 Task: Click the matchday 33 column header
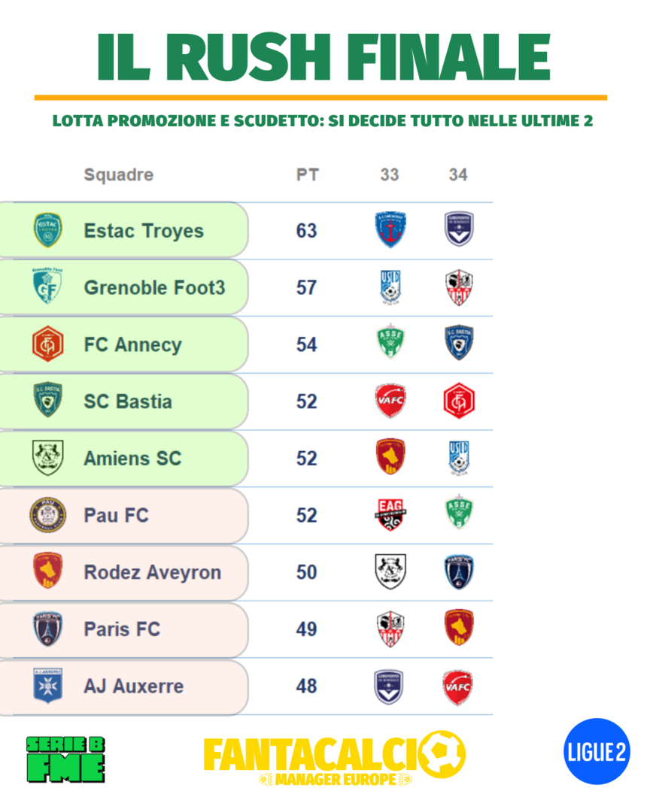point(390,175)
